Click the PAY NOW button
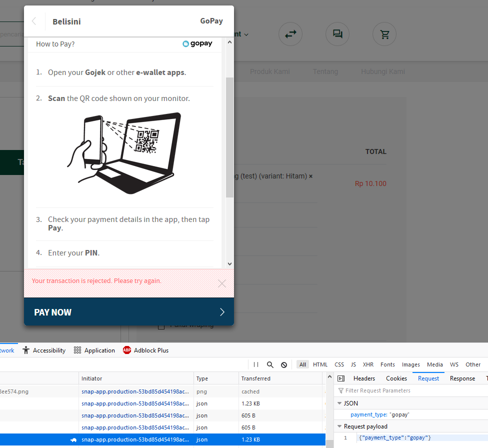This screenshot has height=448, width=488. point(129,311)
